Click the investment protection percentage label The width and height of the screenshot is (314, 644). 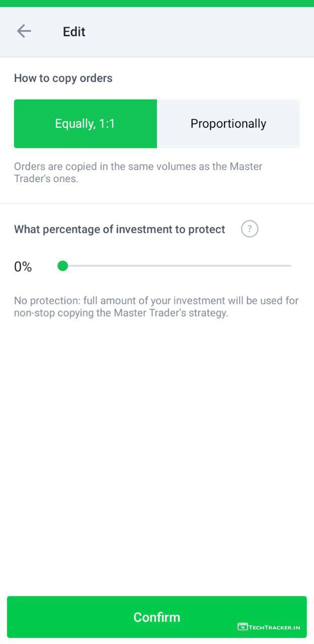(x=120, y=229)
